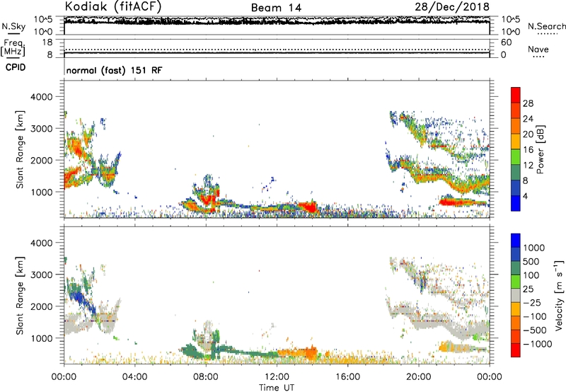566x392 pixels.
Task: Pick the light green 12–16 dB power swatch
Action: click(516, 157)
